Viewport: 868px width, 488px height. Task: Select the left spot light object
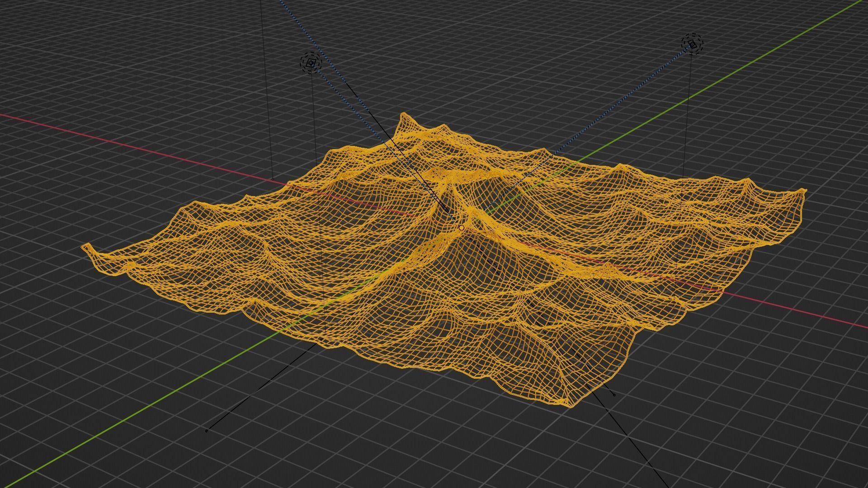pos(311,63)
